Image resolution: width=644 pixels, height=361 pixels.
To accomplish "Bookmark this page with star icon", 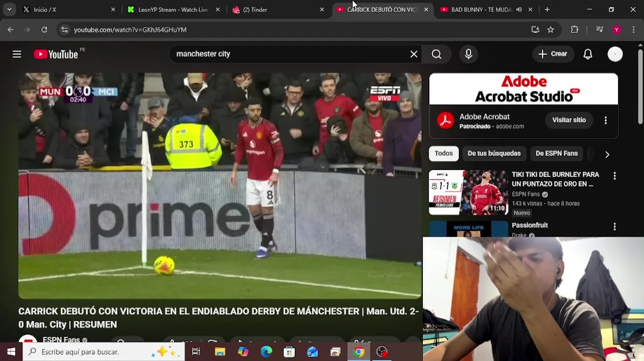I will [551, 30].
